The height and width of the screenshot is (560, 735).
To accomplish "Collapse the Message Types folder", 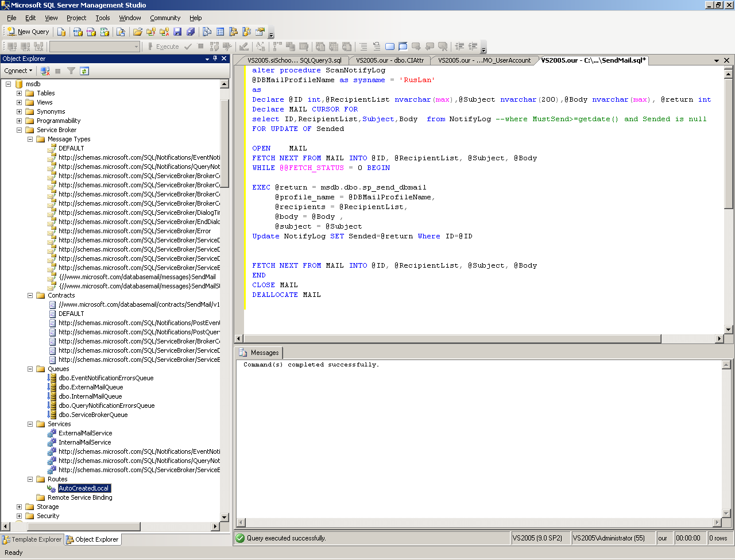I will [x=30, y=139].
